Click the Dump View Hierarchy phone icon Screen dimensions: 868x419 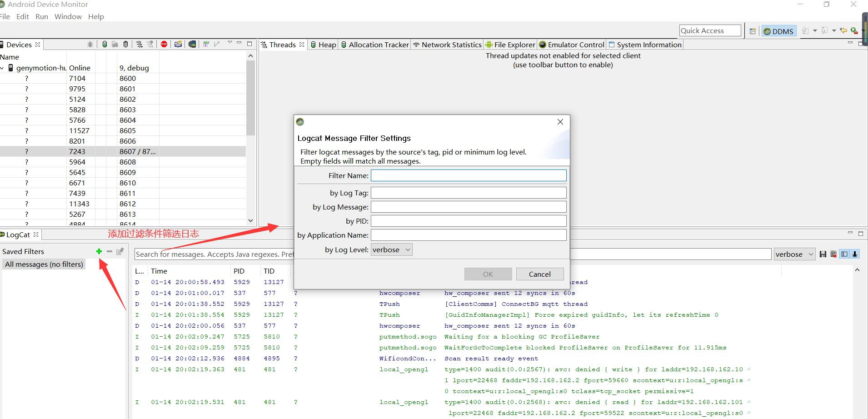[x=192, y=44]
